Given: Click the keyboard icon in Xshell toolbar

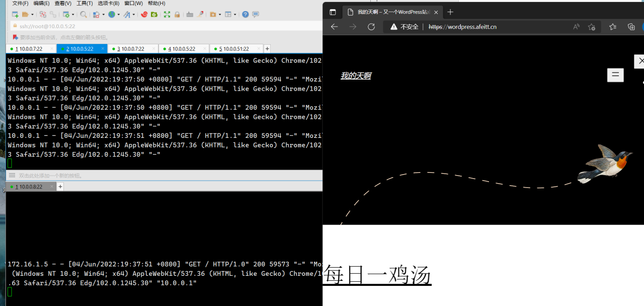Looking at the screenshot, I should tap(190, 15).
